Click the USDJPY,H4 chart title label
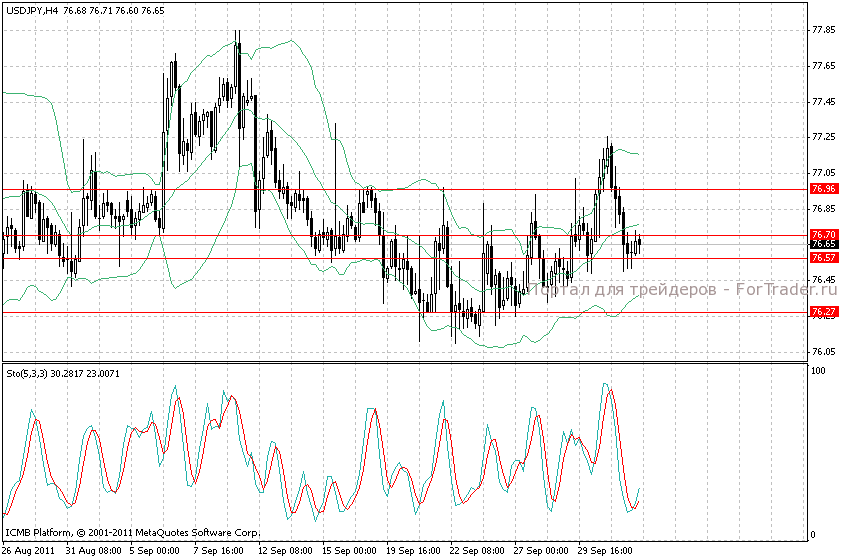The image size is (845, 558). coord(31,9)
